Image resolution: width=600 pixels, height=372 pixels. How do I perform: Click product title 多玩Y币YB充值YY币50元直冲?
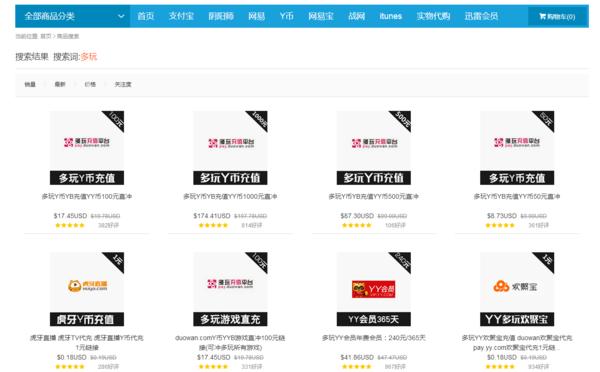click(517, 196)
